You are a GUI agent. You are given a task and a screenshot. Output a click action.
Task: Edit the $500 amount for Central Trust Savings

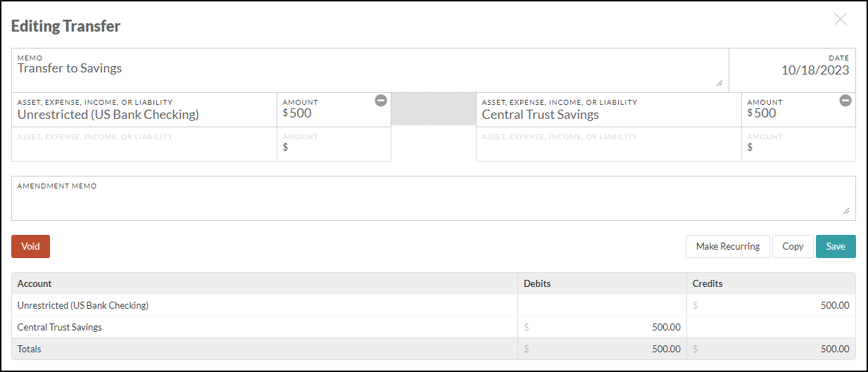tap(798, 110)
